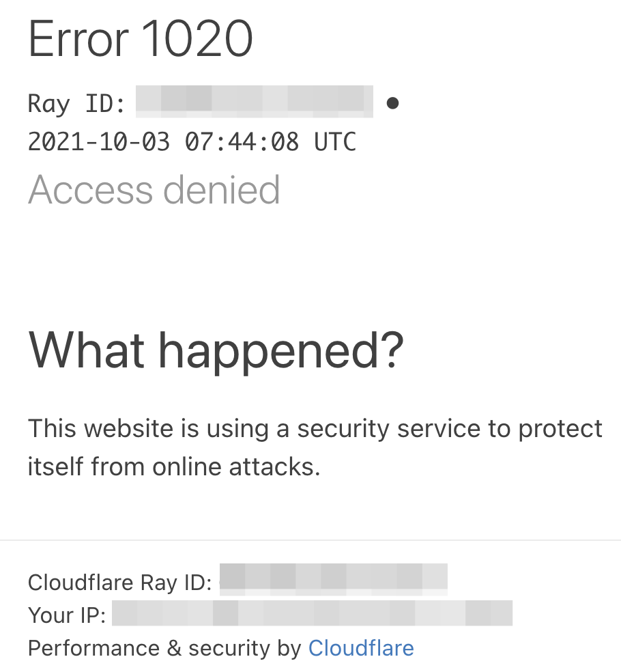Select the blurred IP address value

313,613
